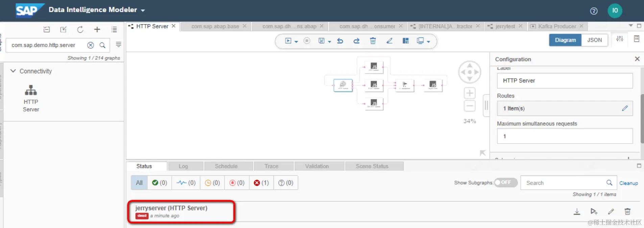644x228 pixels.
Task: Undo the last change
Action: [x=340, y=41]
